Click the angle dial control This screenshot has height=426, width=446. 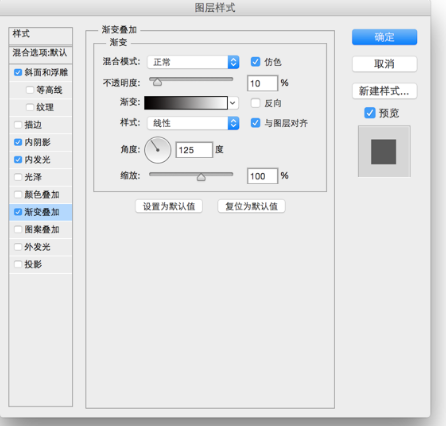click(x=158, y=150)
